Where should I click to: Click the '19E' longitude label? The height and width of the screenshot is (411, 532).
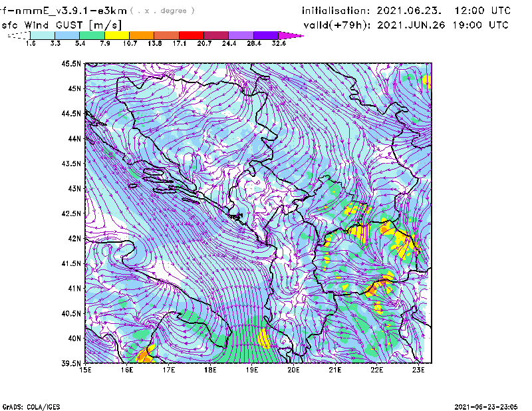[x=252, y=370]
